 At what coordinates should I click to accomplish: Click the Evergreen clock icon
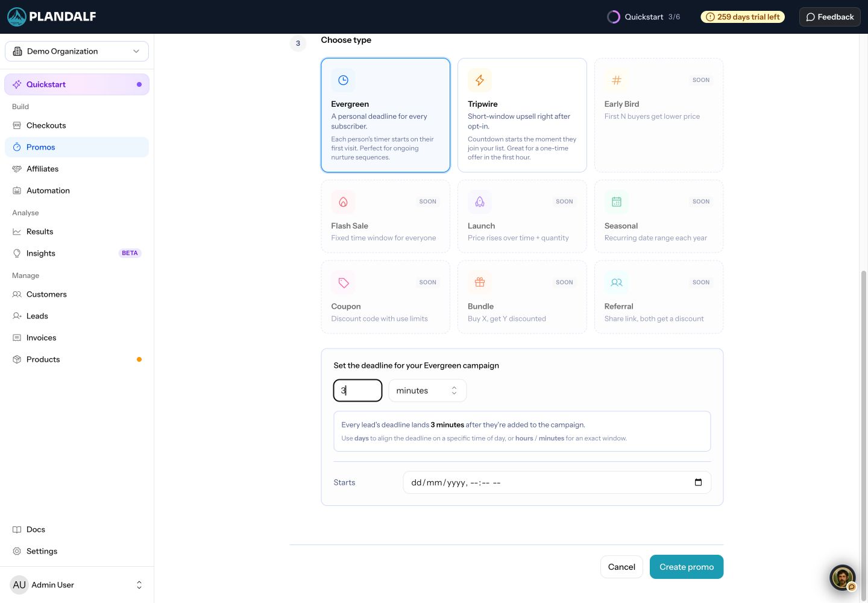click(x=343, y=80)
